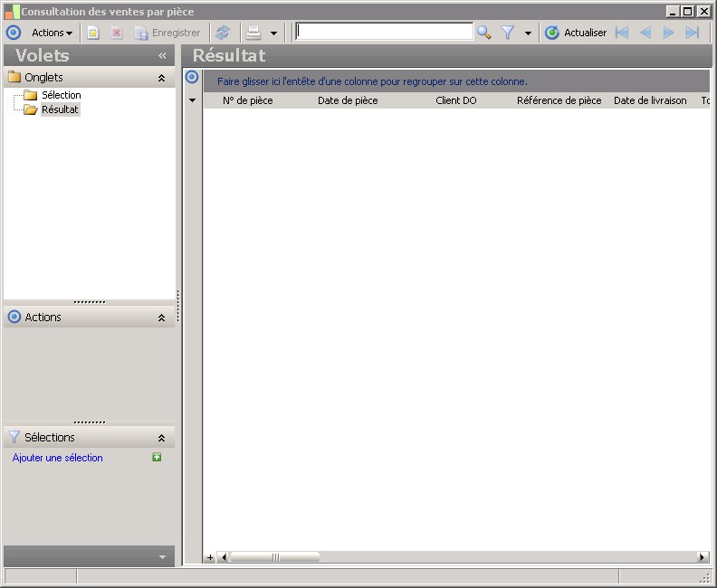Click inside the search text field

point(384,32)
